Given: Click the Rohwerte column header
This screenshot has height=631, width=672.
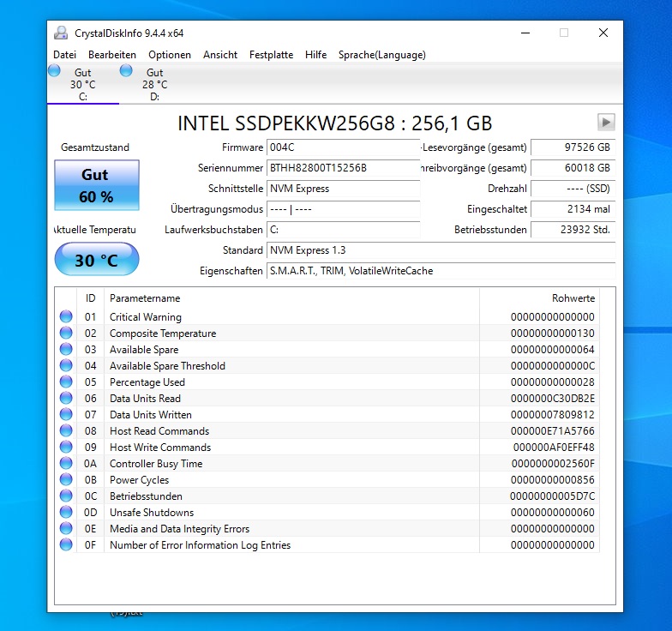Looking at the screenshot, I should click(x=539, y=298).
